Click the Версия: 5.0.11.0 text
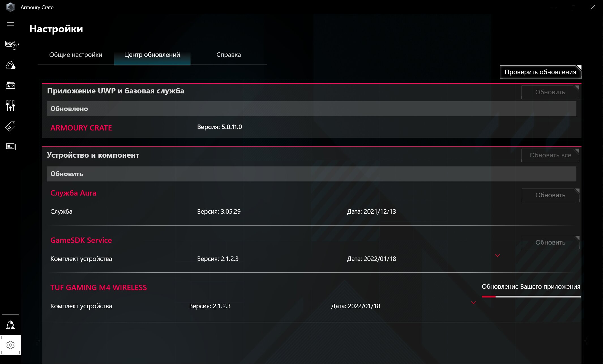Viewport: 603px width, 364px height. (x=219, y=127)
